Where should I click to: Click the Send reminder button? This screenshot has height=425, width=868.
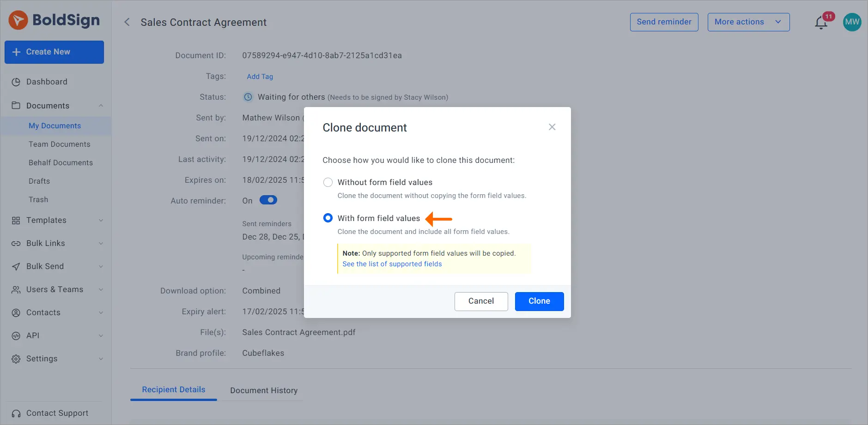click(x=664, y=22)
